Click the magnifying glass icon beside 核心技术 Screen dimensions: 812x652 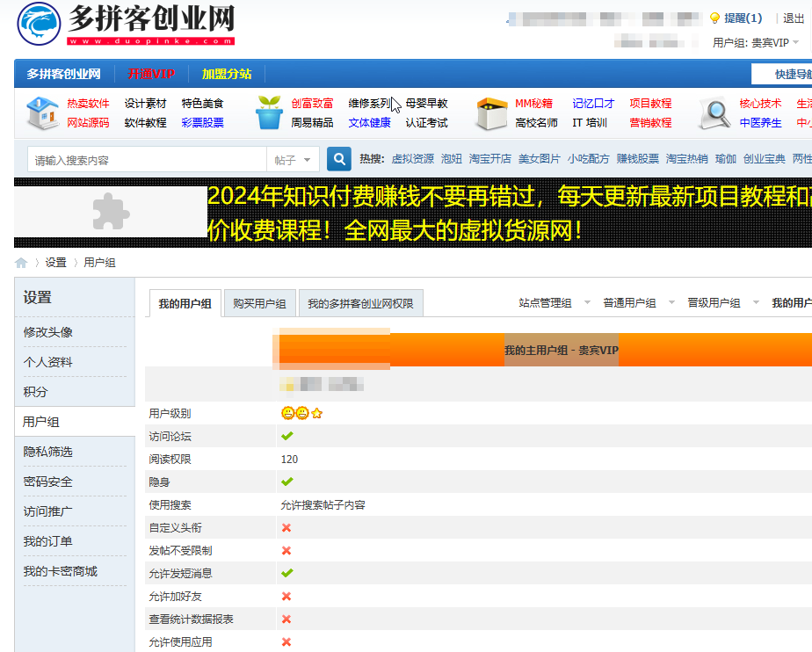[x=715, y=112]
